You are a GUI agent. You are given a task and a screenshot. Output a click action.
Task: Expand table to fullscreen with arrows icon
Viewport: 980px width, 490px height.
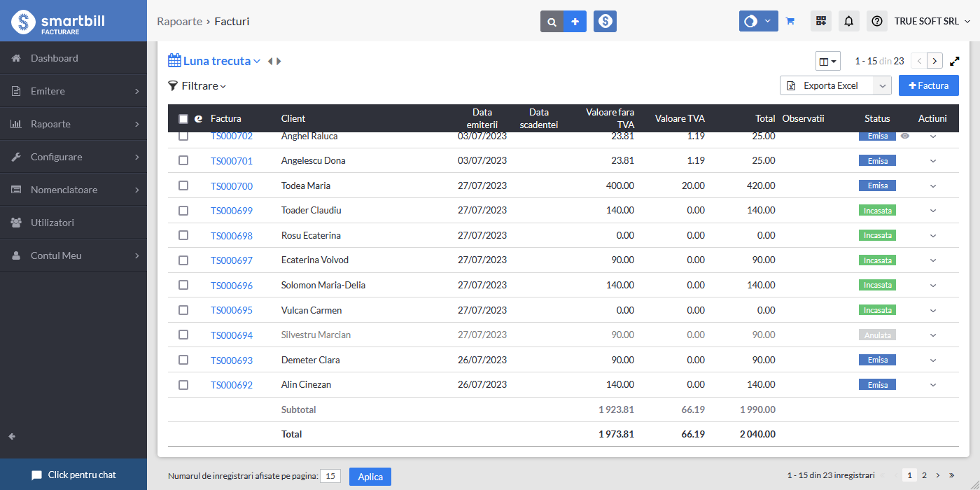click(x=955, y=61)
